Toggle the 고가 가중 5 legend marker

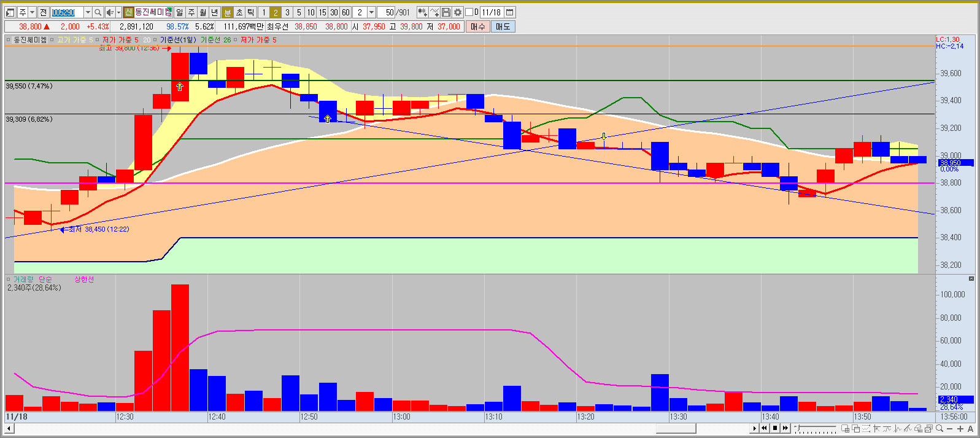(x=52, y=40)
